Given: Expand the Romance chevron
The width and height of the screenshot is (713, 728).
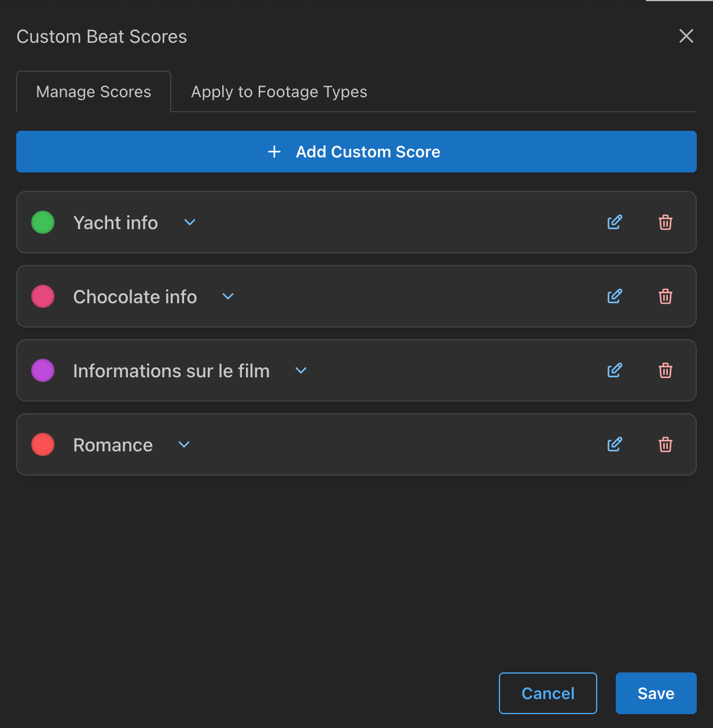Looking at the screenshot, I should 184,444.
